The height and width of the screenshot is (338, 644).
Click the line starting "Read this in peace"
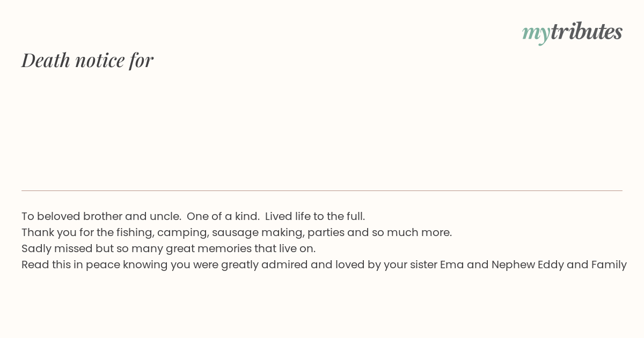click(x=324, y=264)
